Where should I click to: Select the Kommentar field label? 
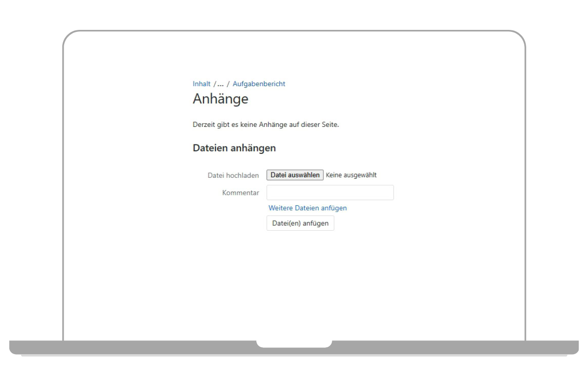point(241,193)
